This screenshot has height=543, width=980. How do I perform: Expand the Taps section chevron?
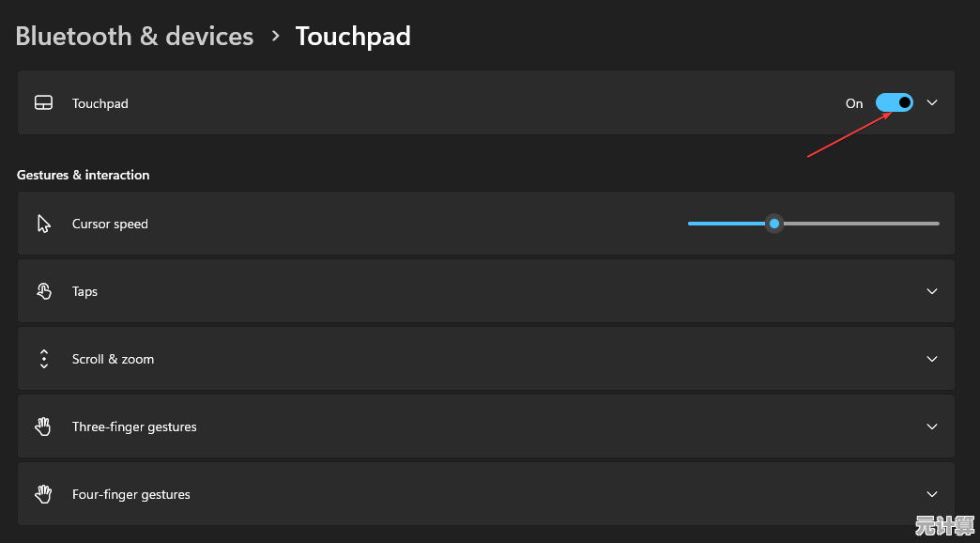click(932, 291)
